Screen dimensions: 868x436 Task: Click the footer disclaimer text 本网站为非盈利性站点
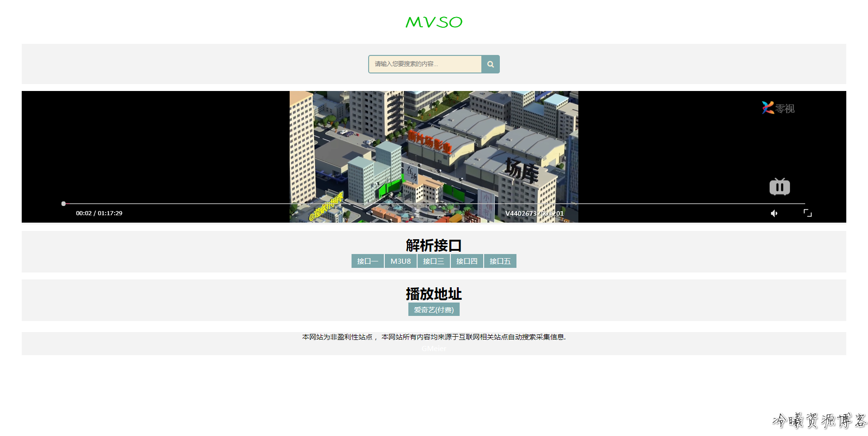pyautogui.click(x=337, y=337)
